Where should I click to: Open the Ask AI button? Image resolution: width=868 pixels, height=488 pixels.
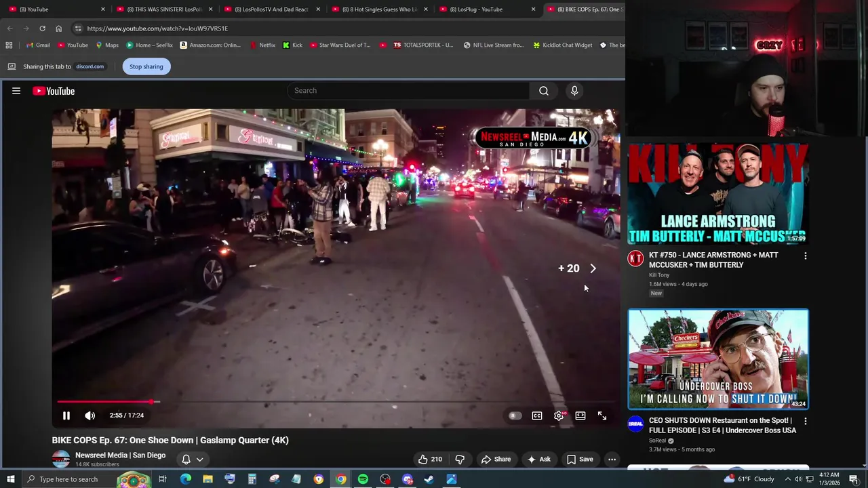point(538,460)
